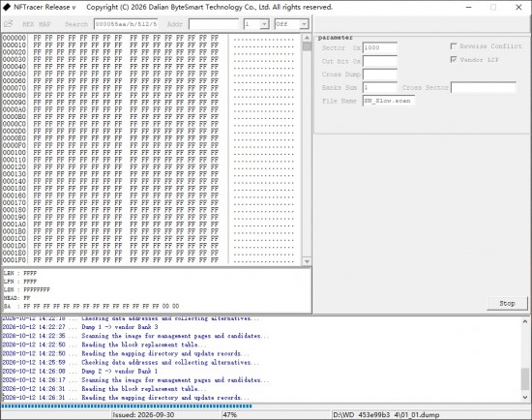Click the log line 'Dump 1 -> vendor Bank 3'
The height and width of the screenshot is (420, 532).
(80, 327)
